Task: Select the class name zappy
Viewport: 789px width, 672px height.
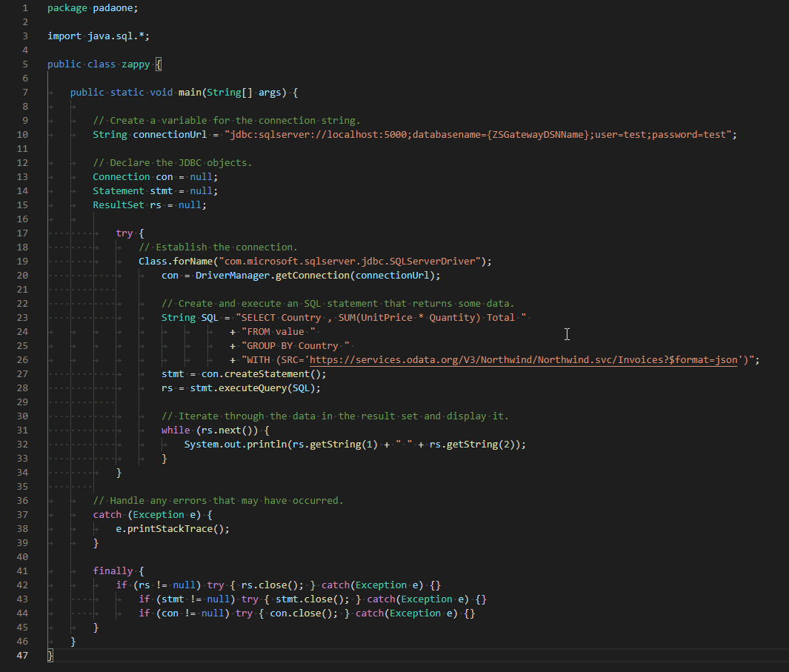Action: (x=136, y=64)
